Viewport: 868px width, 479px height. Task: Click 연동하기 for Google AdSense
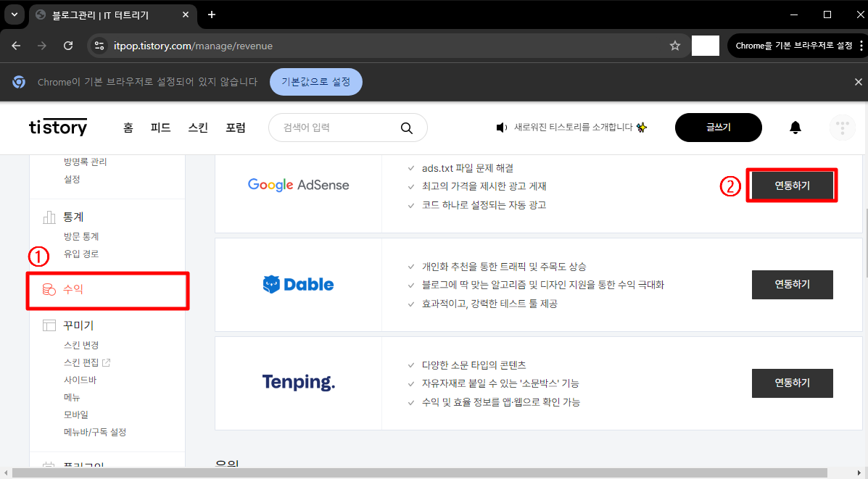792,186
